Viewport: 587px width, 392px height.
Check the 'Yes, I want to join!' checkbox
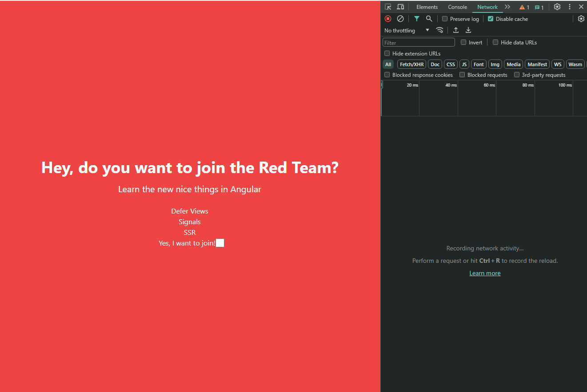(220, 243)
